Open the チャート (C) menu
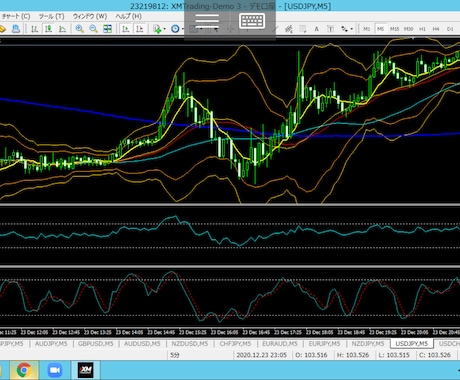Image resolution: width=460 pixels, height=380 pixels. pos(15,16)
